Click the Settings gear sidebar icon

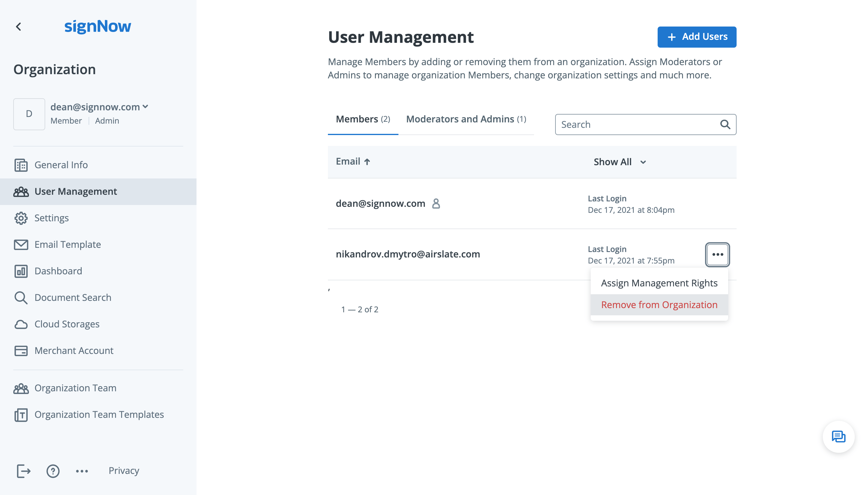[x=21, y=218]
